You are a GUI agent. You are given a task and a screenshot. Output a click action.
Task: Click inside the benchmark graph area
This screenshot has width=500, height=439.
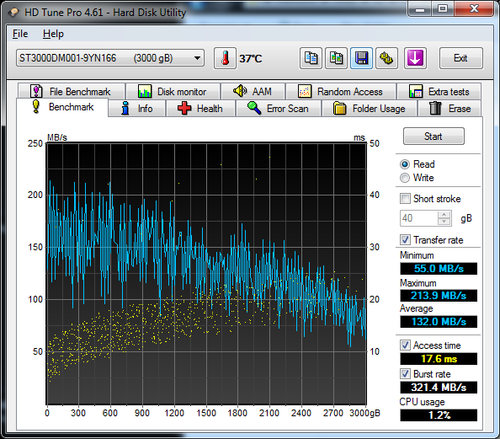[x=206, y=274]
